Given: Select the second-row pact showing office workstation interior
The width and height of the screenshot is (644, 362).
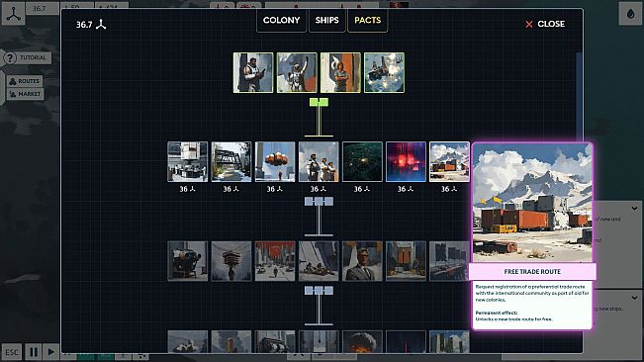Looking at the screenshot, I should pos(188,161).
